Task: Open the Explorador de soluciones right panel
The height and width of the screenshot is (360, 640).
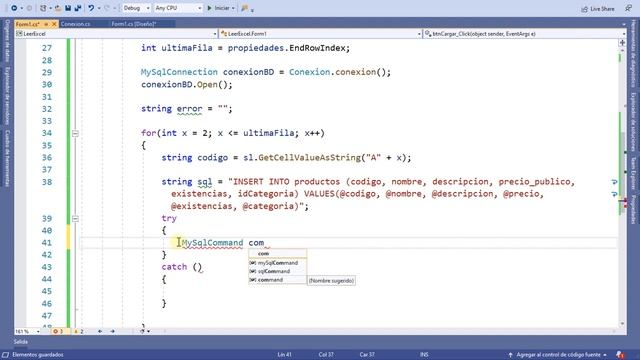Action: point(633,122)
